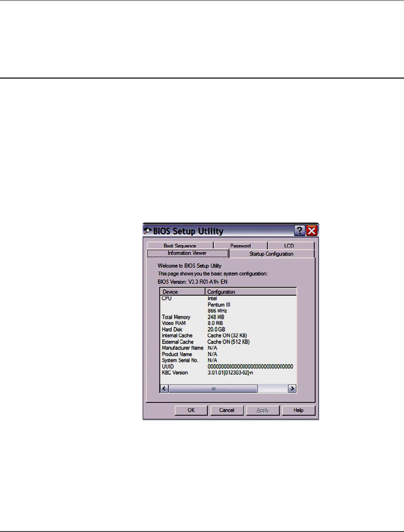Click the left scroll arrow of the list
Viewport: 404px width, 532px height.
pyautogui.click(x=164, y=388)
